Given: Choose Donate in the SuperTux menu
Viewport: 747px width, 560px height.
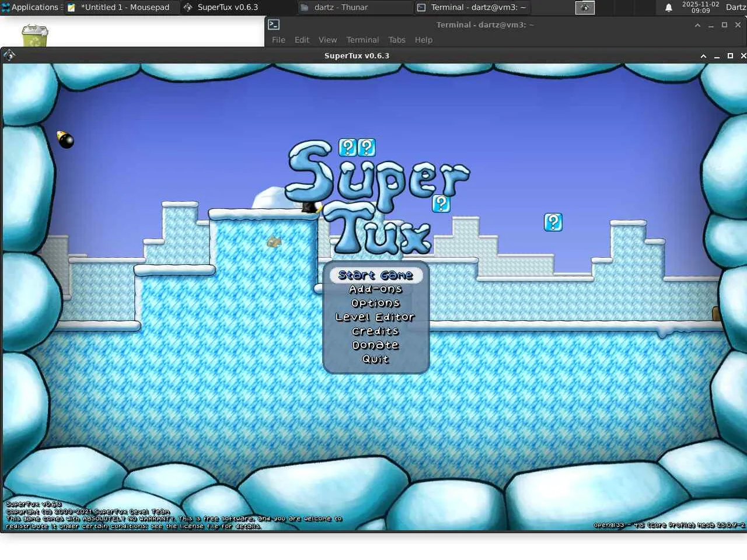Looking at the screenshot, I should pyautogui.click(x=376, y=345).
